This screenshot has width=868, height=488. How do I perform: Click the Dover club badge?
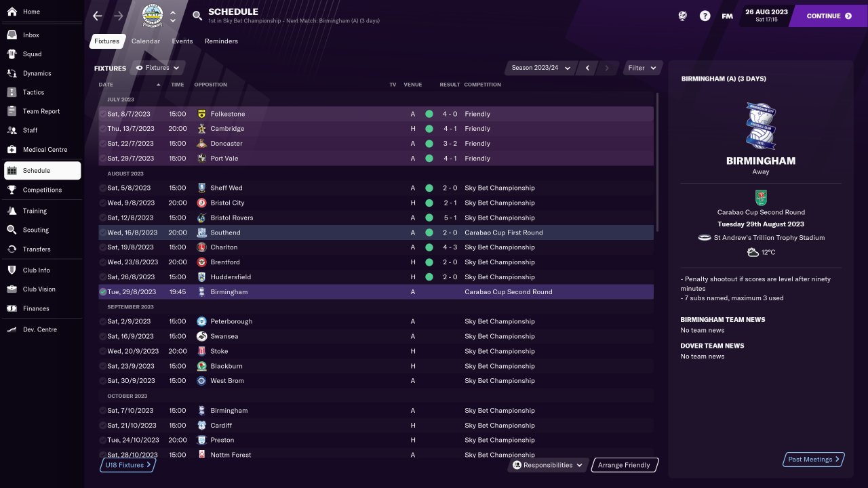point(153,16)
